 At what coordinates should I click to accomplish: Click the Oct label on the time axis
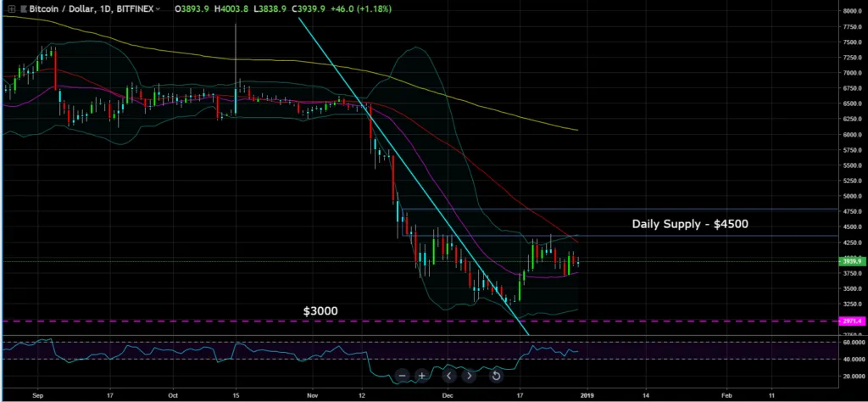tap(173, 396)
